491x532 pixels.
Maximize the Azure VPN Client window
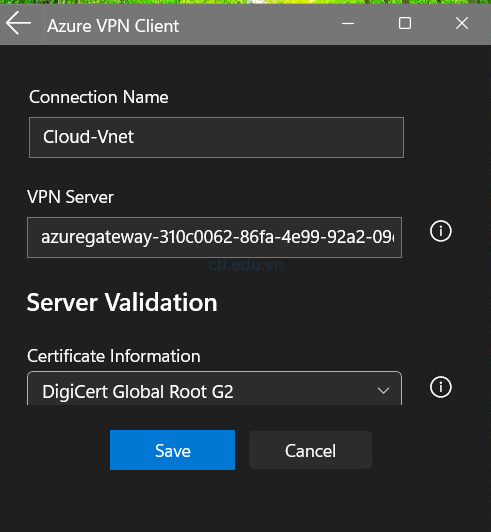coord(405,23)
